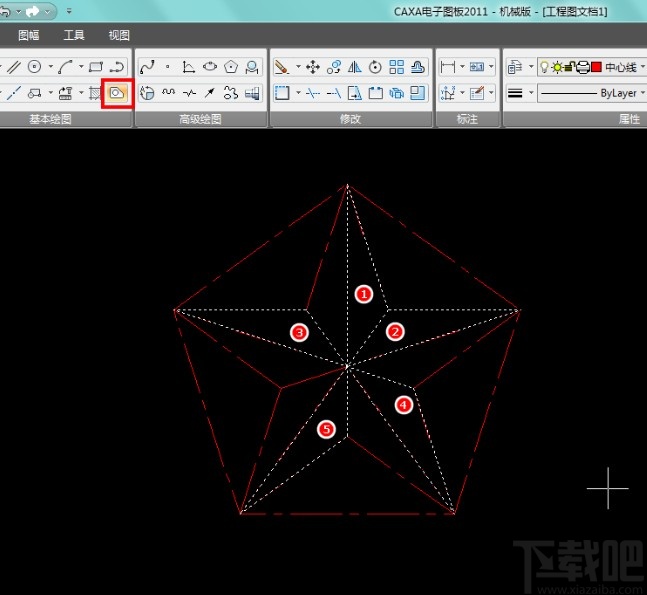Open the 中心线 layer dropdown
The height and width of the screenshot is (595, 647).
point(643,67)
